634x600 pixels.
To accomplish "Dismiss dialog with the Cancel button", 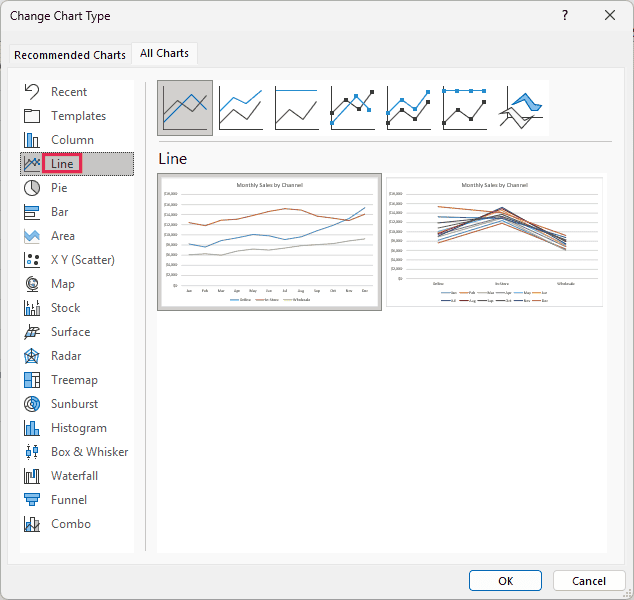I will coord(589,581).
